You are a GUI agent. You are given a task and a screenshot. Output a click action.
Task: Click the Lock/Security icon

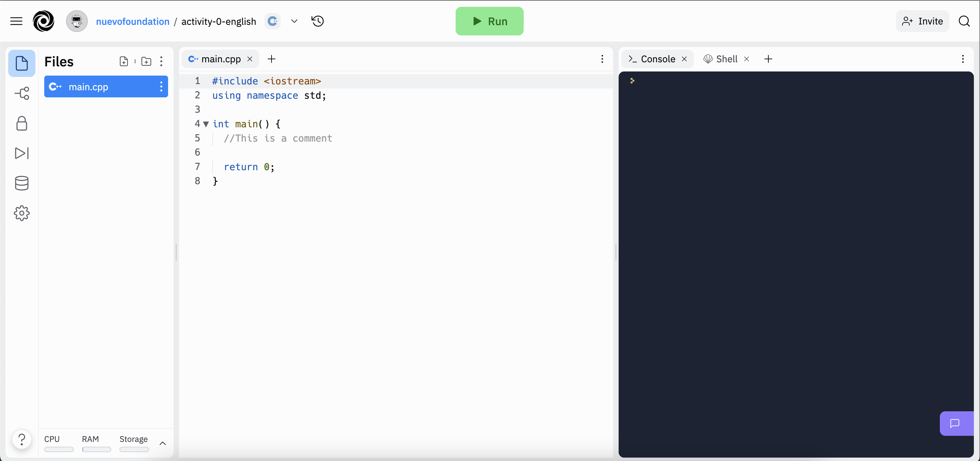pyautogui.click(x=21, y=123)
